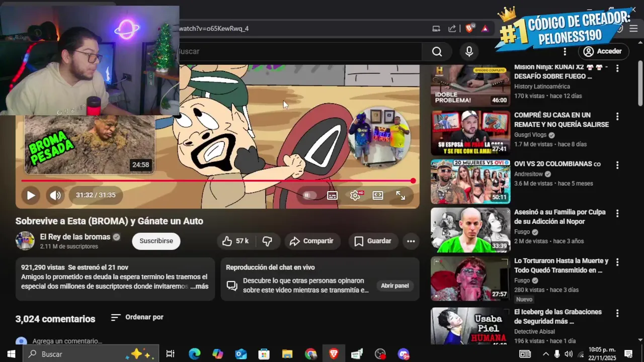Start voice search with the microphone
The width and height of the screenshot is (644, 362).
coord(469,51)
